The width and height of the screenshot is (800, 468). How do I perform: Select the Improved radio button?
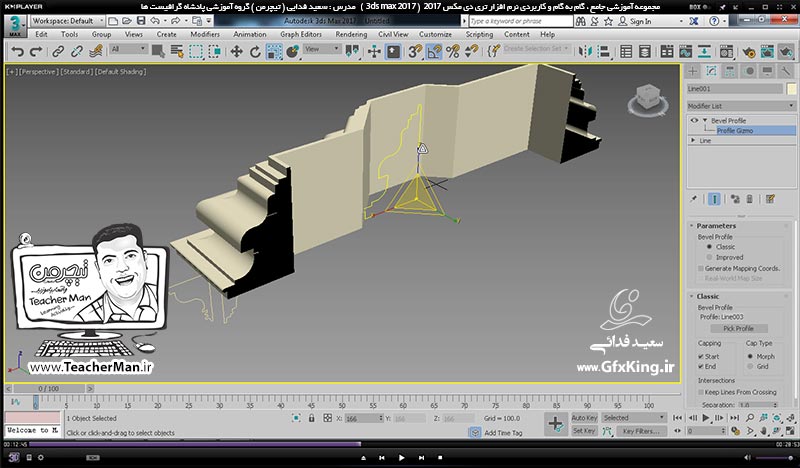pos(709,257)
